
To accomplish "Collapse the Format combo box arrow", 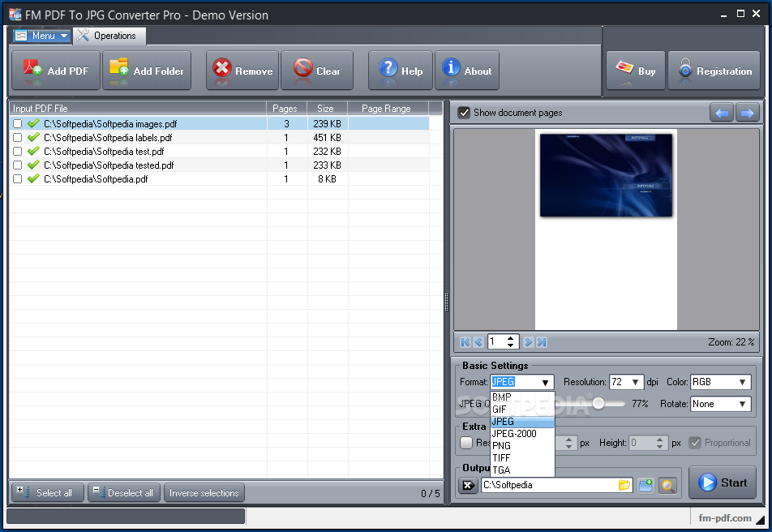I will point(545,382).
